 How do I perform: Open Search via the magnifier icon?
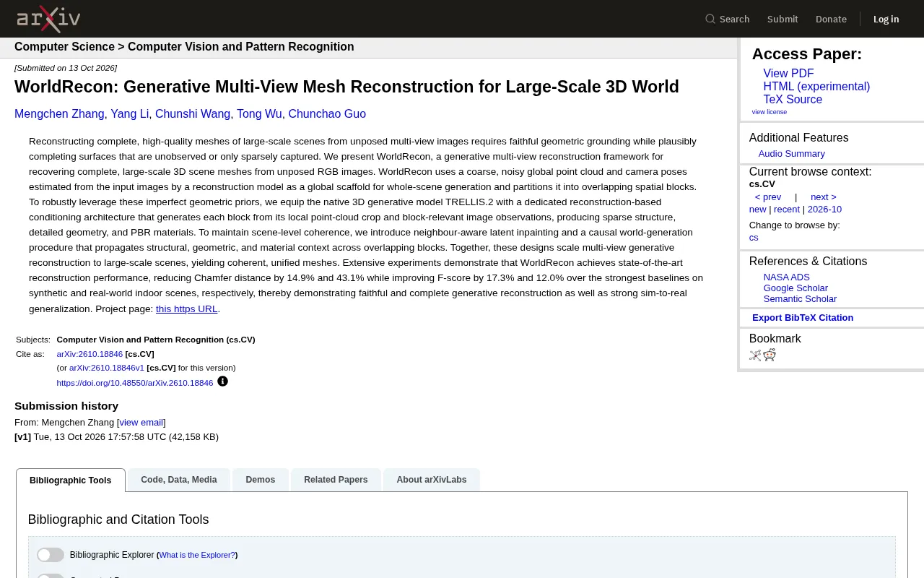tap(710, 19)
